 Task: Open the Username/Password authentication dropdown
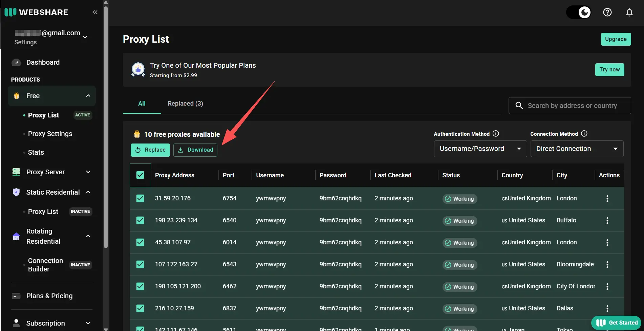click(480, 149)
